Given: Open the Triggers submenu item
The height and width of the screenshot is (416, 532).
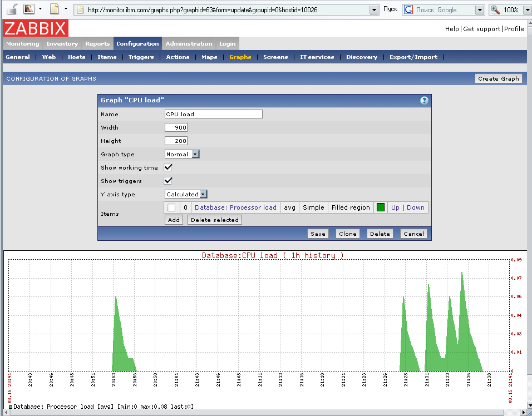Looking at the screenshot, I should coord(141,57).
